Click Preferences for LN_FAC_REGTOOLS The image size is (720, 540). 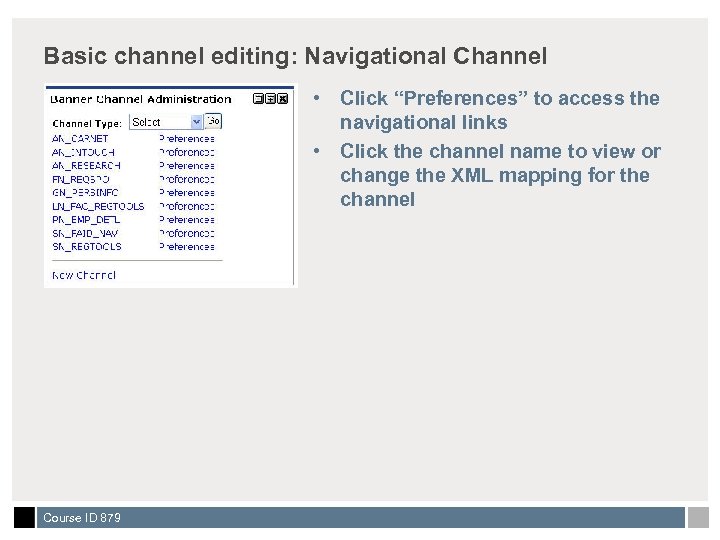[187, 206]
